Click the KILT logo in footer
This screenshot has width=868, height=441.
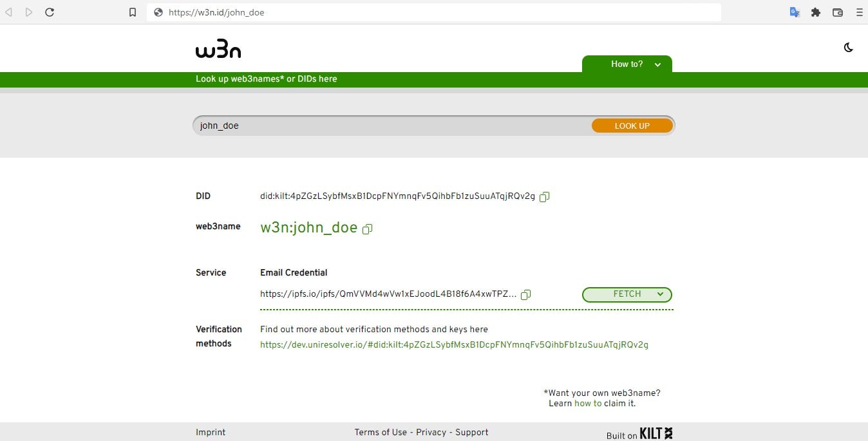pyautogui.click(x=656, y=434)
